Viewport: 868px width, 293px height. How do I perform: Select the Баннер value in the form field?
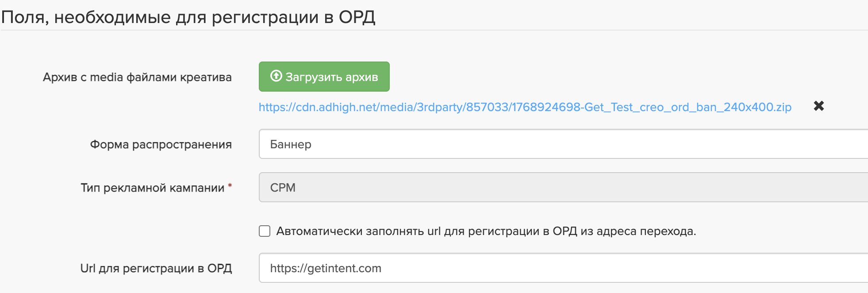coord(291,145)
